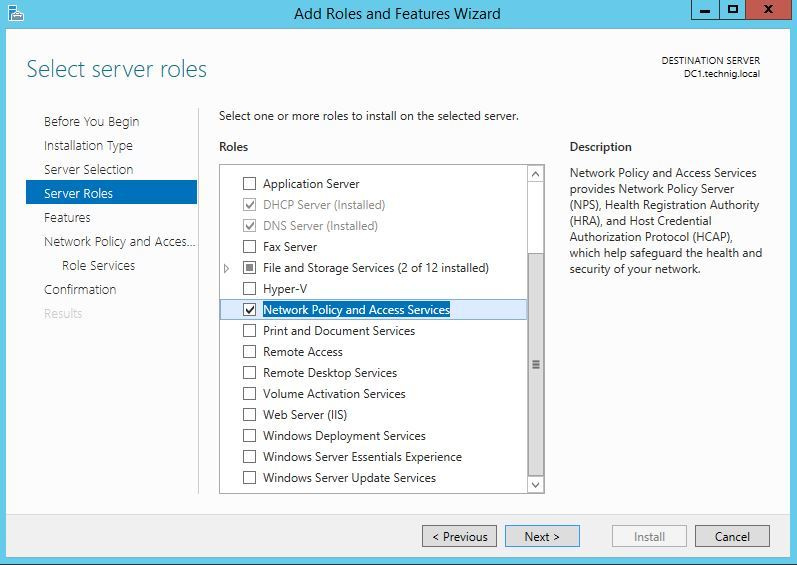This screenshot has width=797, height=565.
Task: Uncheck Network Policy and Access Services
Action: (x=250, y=310)
